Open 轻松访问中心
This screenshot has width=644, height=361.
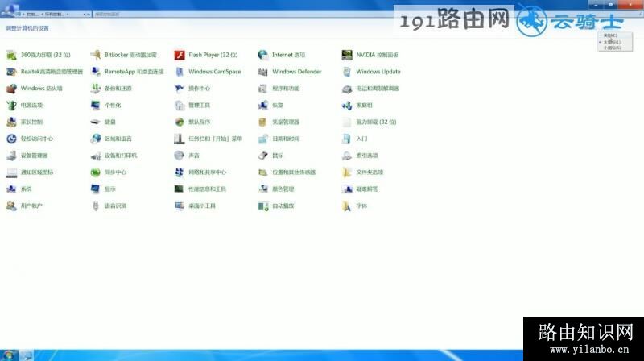(x=30, y=139)
